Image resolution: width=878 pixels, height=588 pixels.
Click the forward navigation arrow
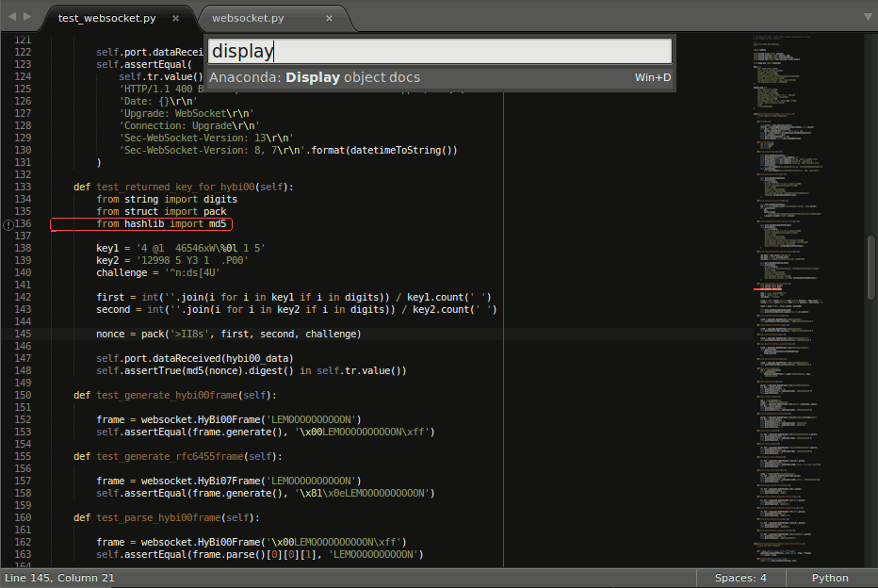(x=25, y=17)
